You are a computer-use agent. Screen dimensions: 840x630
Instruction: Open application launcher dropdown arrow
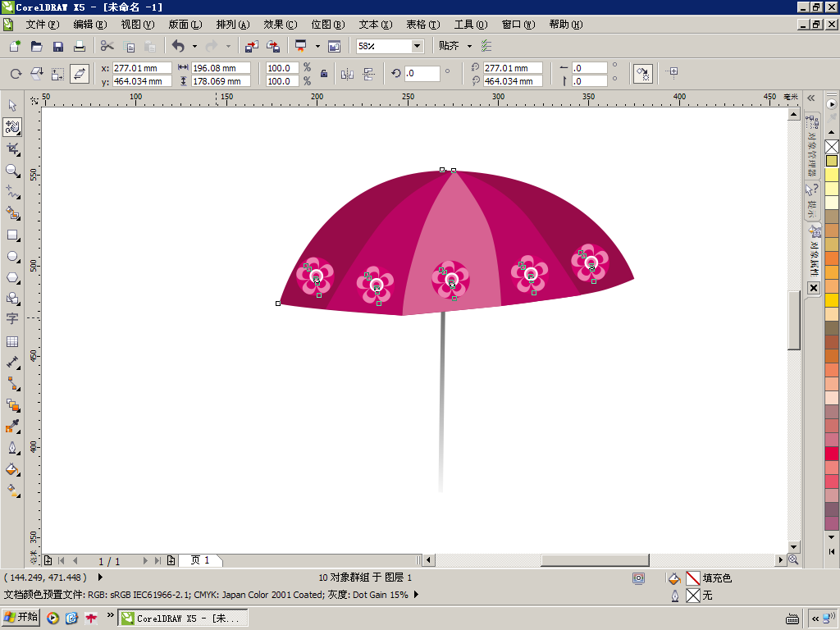pyautogui.click(x=317, y=46)
